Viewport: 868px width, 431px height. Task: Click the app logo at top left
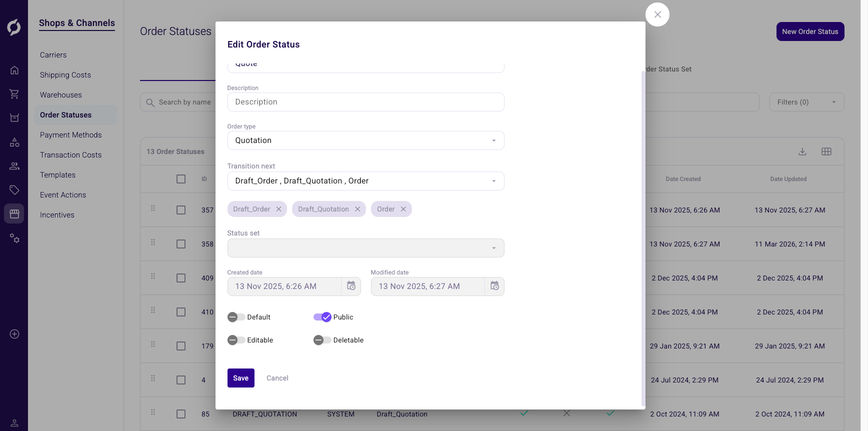click(x=14, y=27)
